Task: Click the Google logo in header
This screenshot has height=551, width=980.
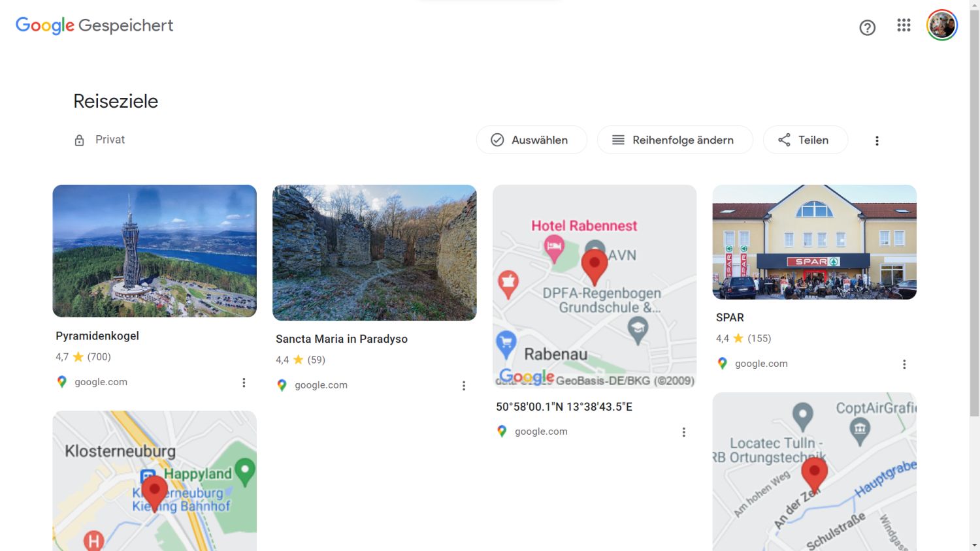Action: (44, 25)
